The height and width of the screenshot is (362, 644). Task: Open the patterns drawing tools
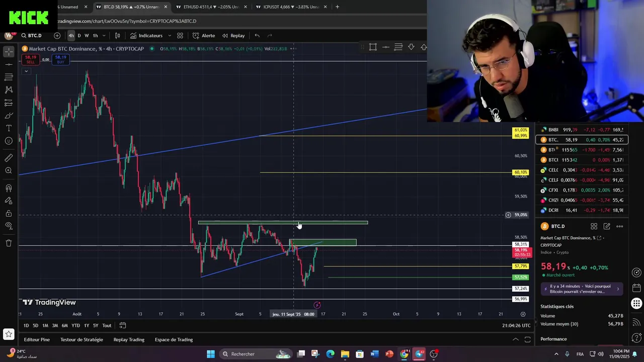click(x=9, y=89)
